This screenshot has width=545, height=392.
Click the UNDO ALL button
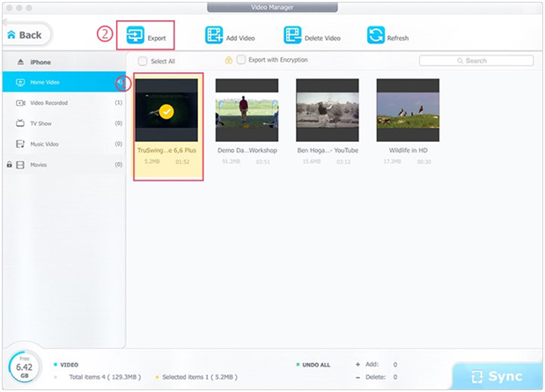[316, 365]
